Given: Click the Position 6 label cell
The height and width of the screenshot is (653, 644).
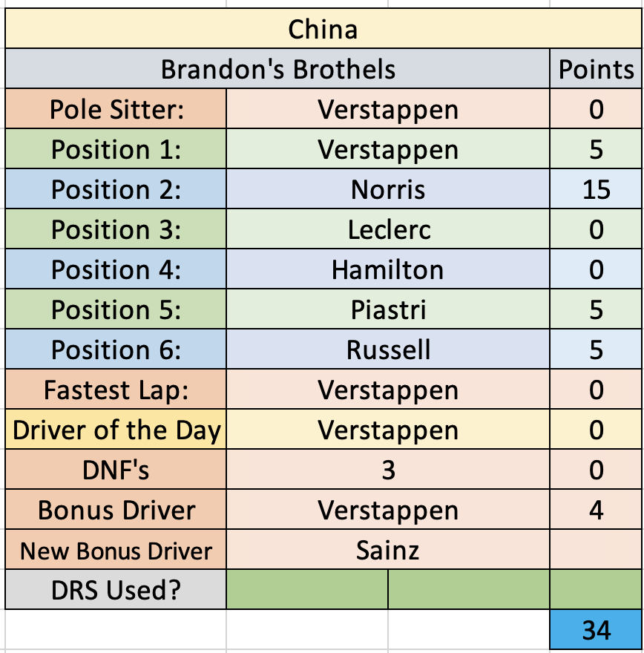Looking at the screenshot, I should 116,349.
